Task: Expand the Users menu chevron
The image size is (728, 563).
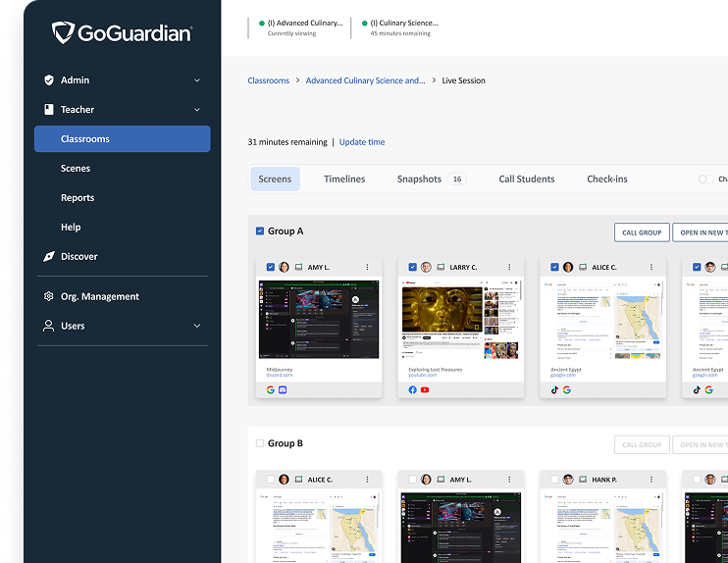Action: (x=197, y=326)
